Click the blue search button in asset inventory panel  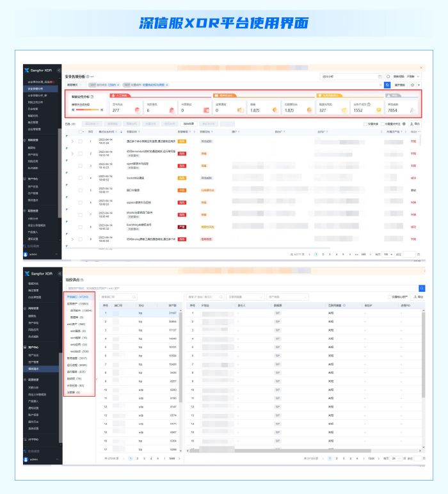[x=422, y=289]
